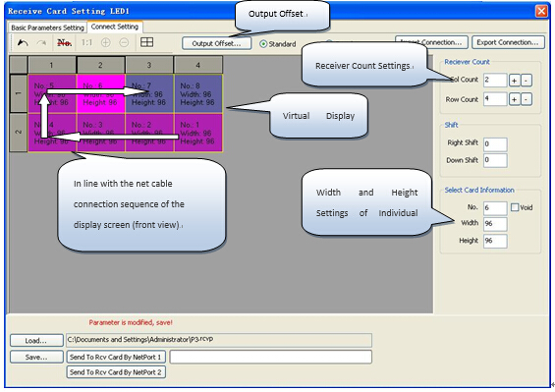Zoom out with the minus circle icon
The image size is (555, 392).
pos(124,43)
